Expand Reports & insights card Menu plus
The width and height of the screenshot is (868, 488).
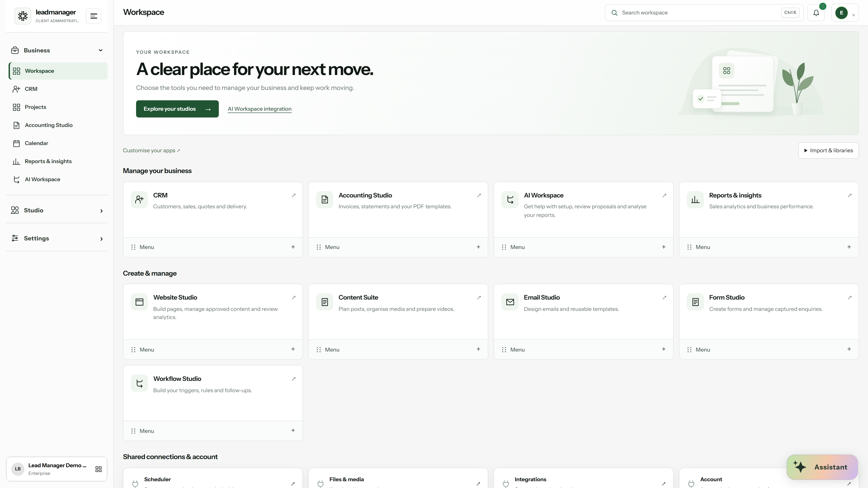pyautogui.click(x=849, y=247)
